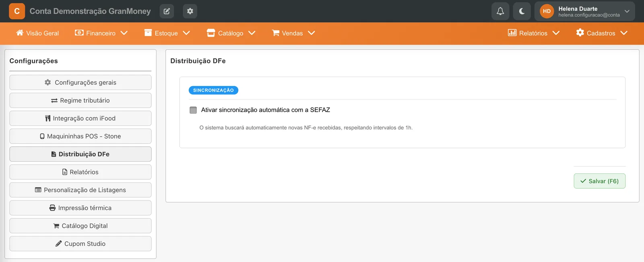
Task: Click device icon in Maquininhas POS
Action: click(42, 136)
